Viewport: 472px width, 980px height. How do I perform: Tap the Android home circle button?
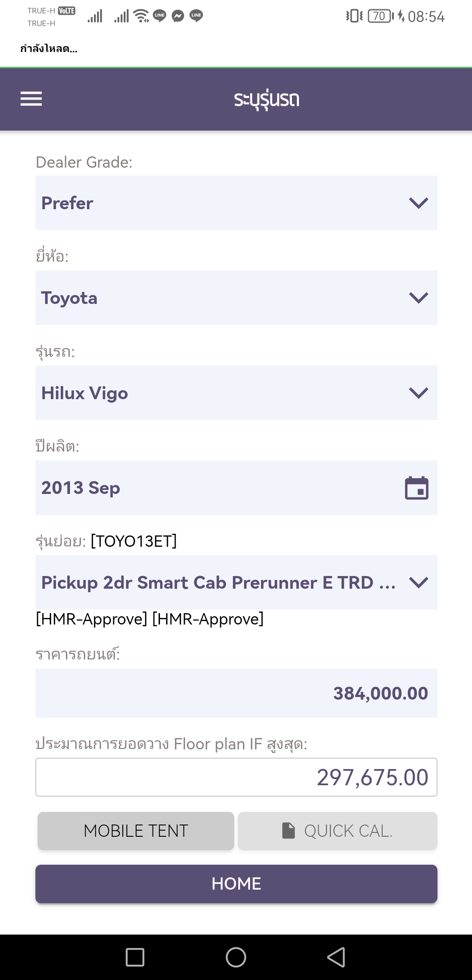(236, 957)
